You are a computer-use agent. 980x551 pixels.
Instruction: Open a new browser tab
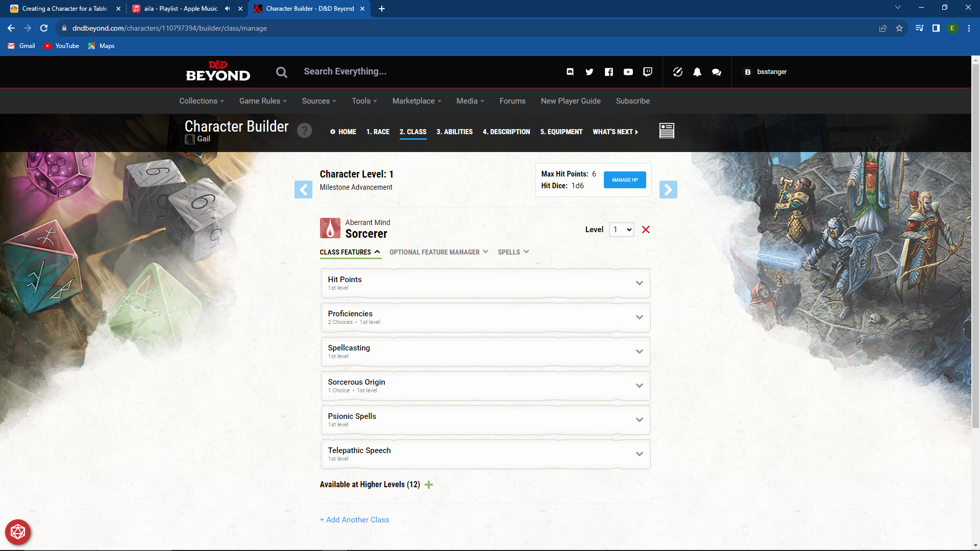pos(382,9)
